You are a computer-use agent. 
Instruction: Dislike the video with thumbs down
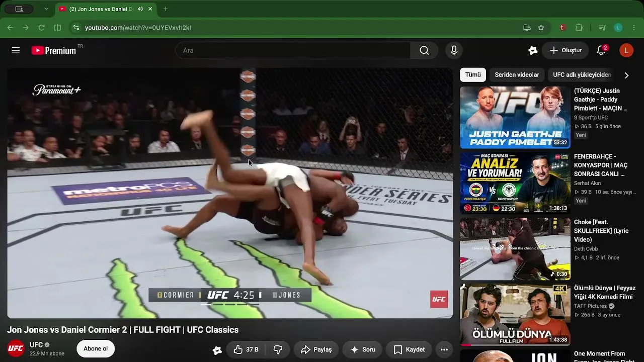(278, 349)
